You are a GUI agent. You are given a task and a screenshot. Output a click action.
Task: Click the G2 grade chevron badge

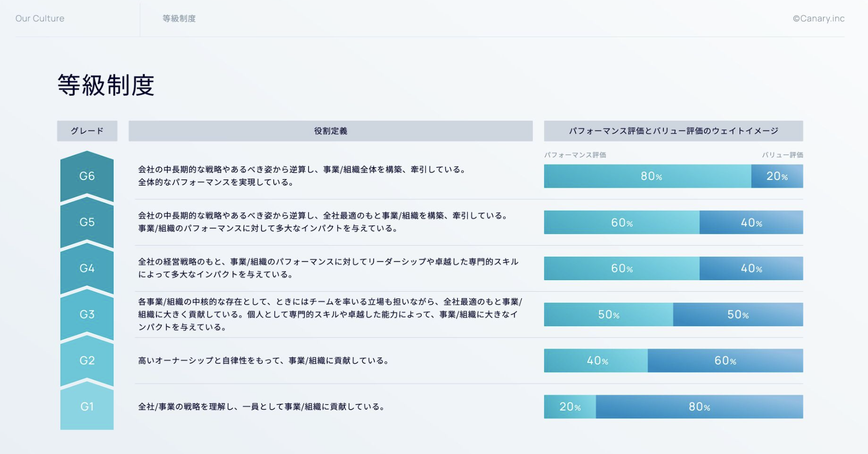pos(87,360)
